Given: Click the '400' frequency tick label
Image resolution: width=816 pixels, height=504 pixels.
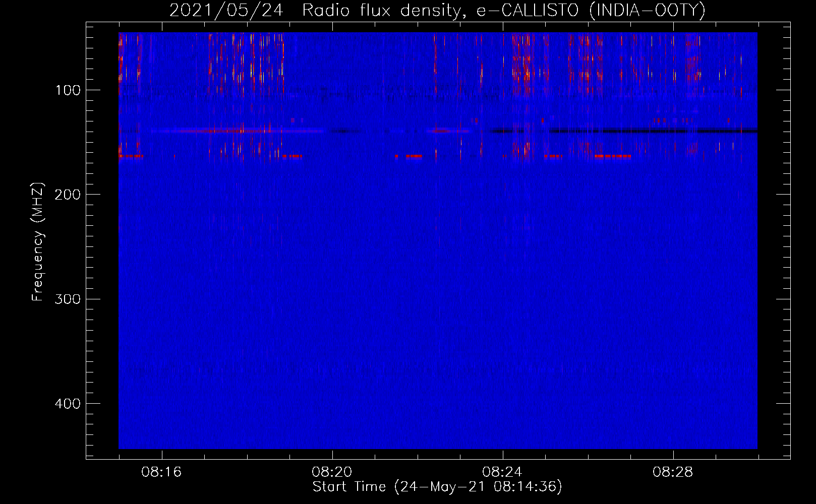Looking at the screenshot, I should [68, 404].
